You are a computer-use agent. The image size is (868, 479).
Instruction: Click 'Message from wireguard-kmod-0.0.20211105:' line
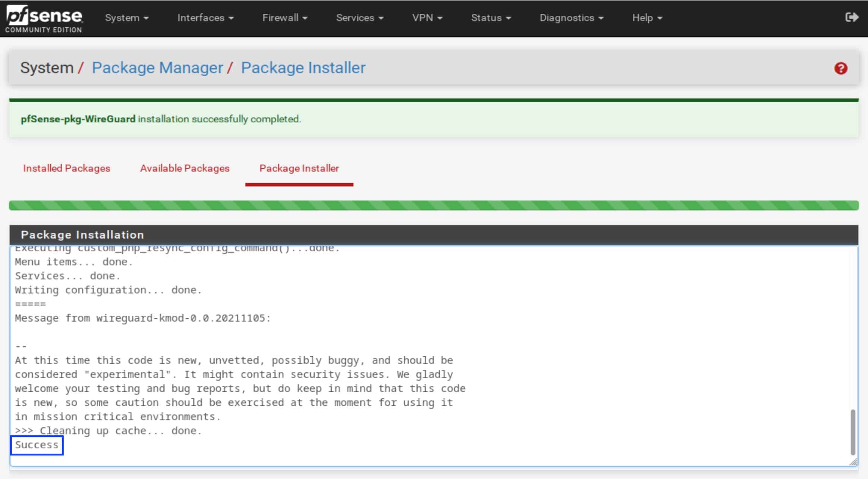[143, 318]
